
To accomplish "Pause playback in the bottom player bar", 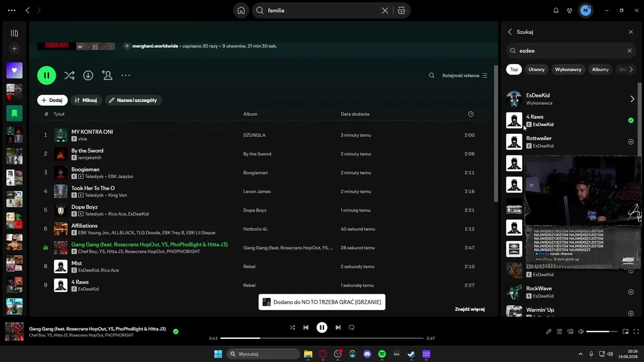I will pyautogui.click(x=322, y=327).
